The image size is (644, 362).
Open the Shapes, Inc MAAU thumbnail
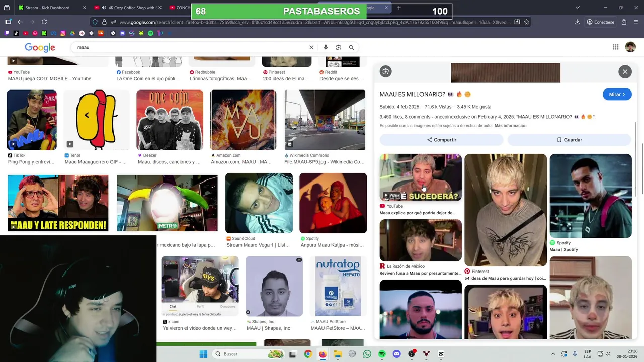point(274,286)
